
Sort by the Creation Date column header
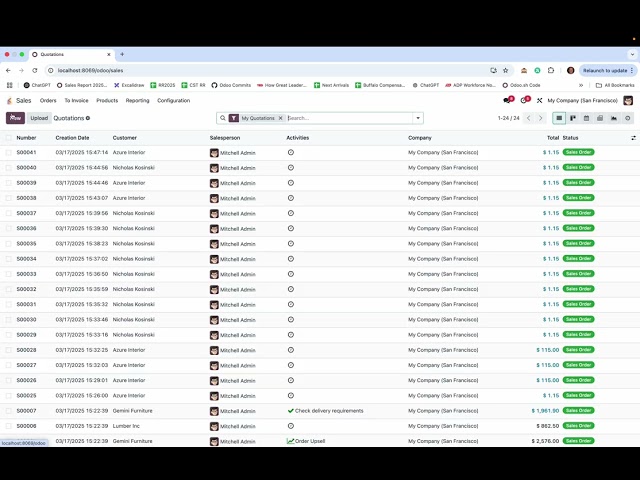click(x=72, y=138)
